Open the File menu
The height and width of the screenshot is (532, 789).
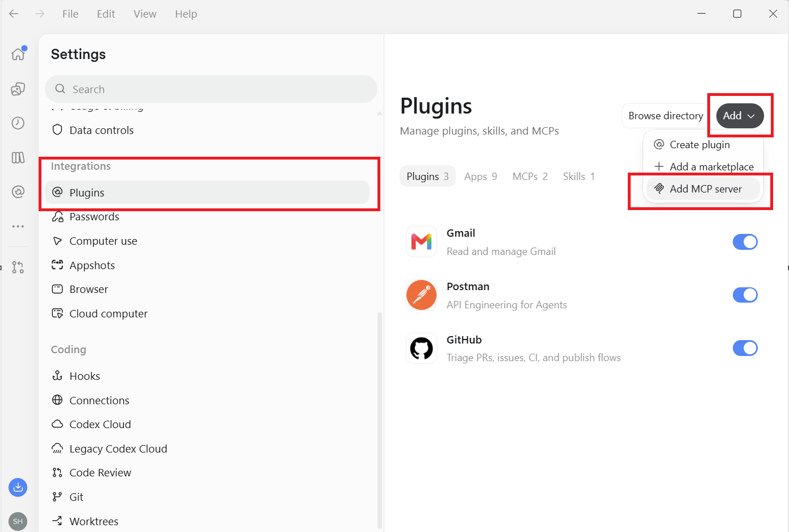pos(70,14)
